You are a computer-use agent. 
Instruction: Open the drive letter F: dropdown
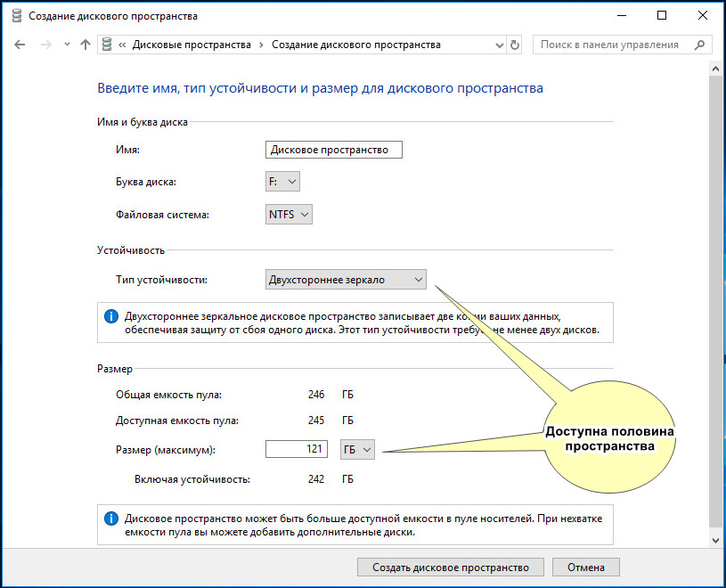coord(282,182)
